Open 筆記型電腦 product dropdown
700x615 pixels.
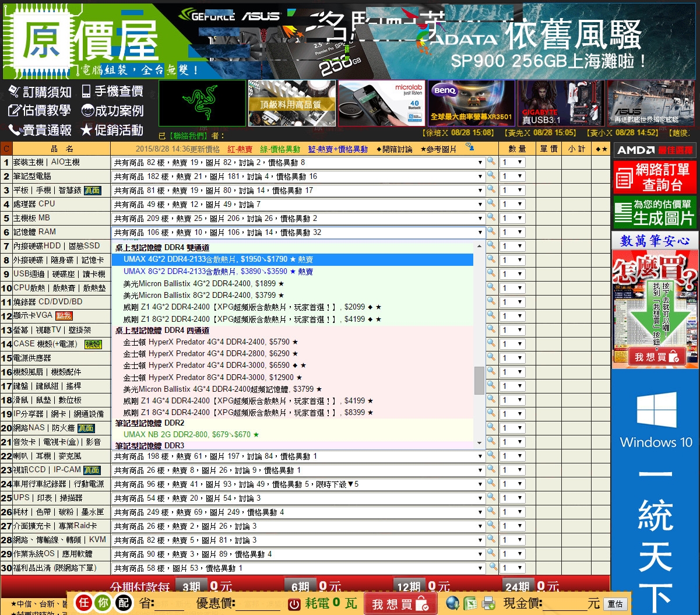pyautogui.click(x=298, y=176)
